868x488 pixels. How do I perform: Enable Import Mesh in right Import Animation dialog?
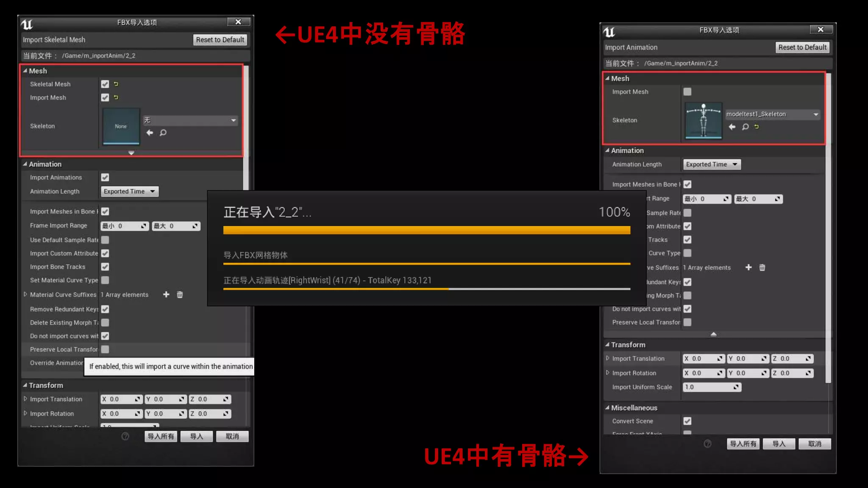(687, 91)
